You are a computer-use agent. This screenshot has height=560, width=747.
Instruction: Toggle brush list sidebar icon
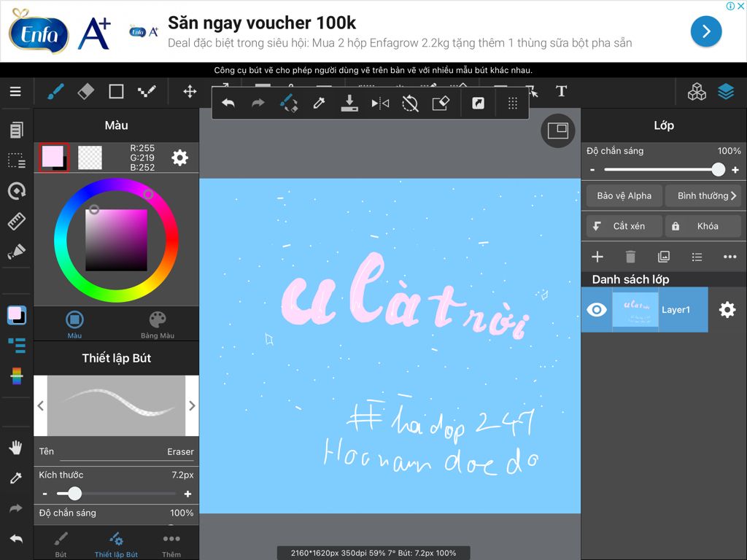[17, 346]
